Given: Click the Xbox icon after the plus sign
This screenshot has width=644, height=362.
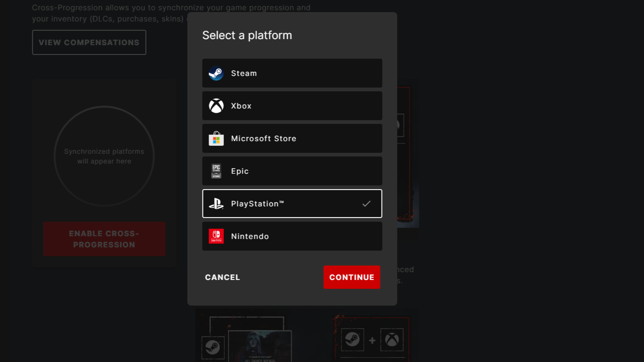Looking at the screenshot, I should coord(391,341).
